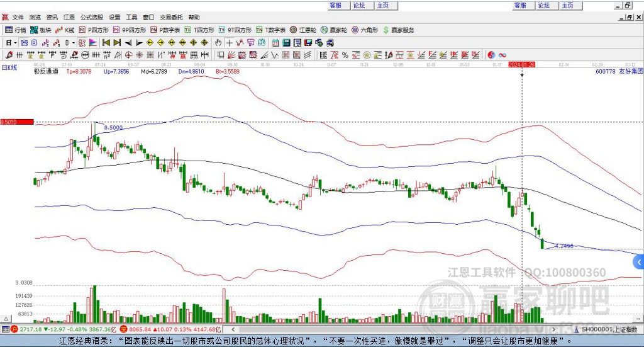
Task: Click the 2024-01-26 date marker
Action: pos(521,64)
